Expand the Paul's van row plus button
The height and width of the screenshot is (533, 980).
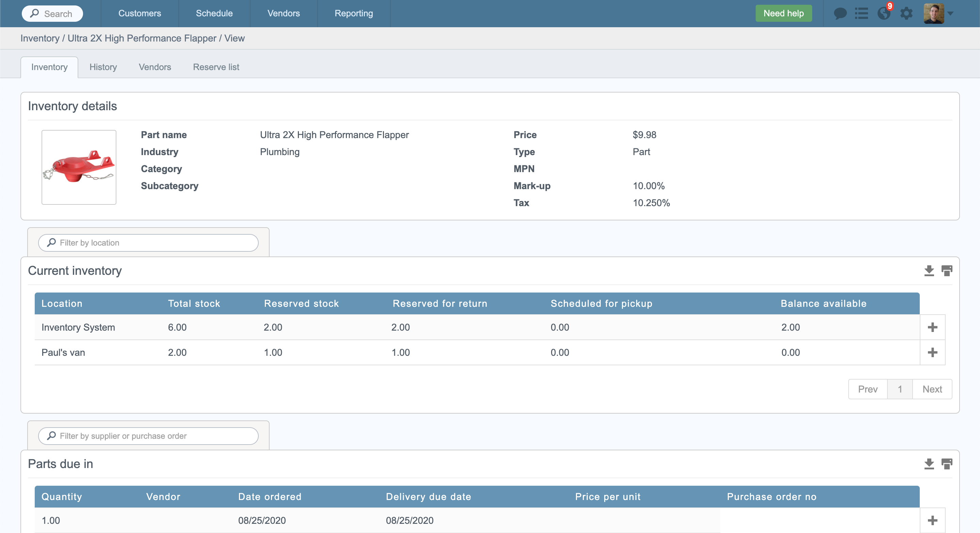pyautogui.click(x=932, y=352)
